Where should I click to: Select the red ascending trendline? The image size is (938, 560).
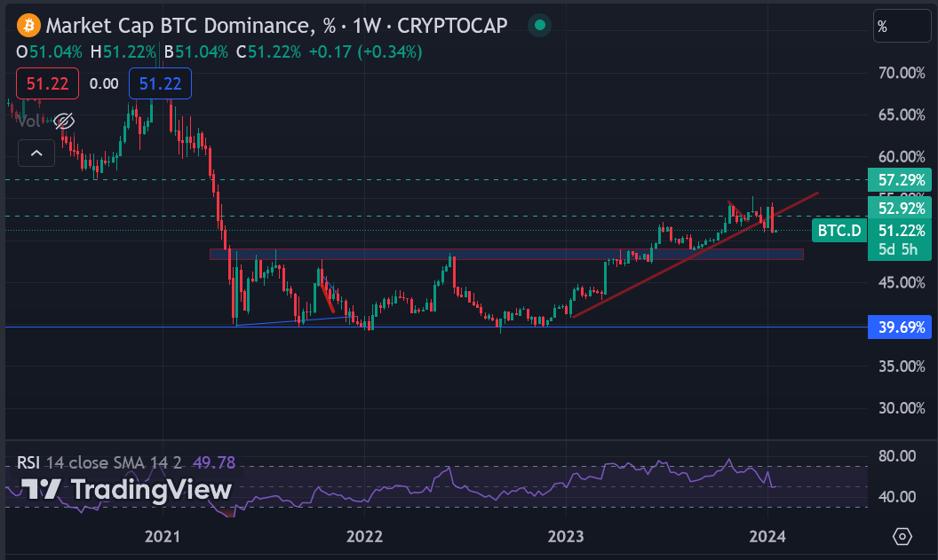(694, 256)
